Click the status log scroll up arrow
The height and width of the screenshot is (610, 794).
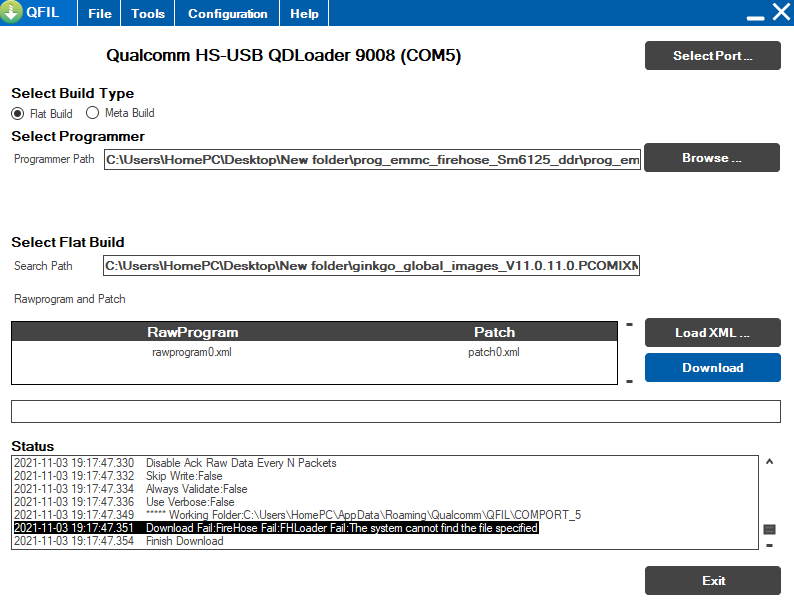coord(769,462)
